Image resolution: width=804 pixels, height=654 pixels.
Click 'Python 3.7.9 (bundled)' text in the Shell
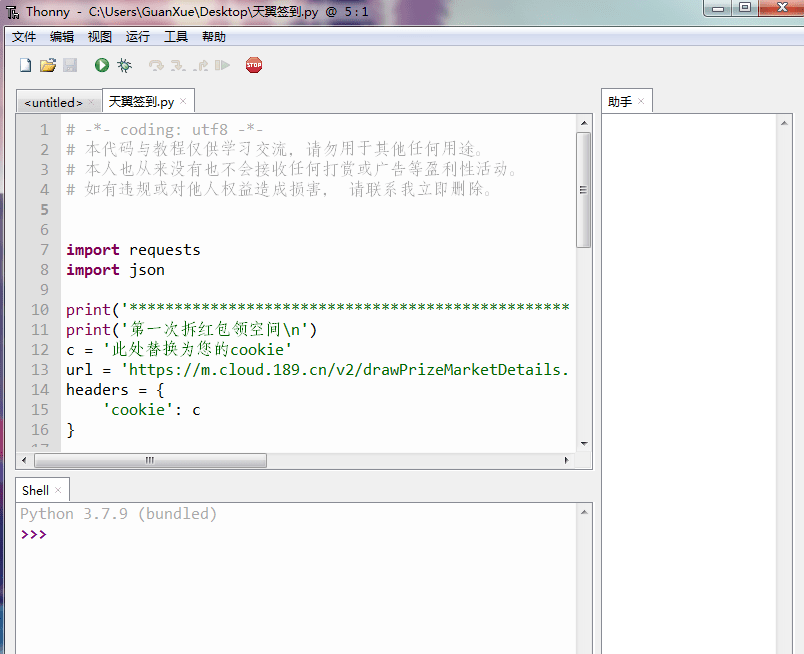(x=118, y=513)
